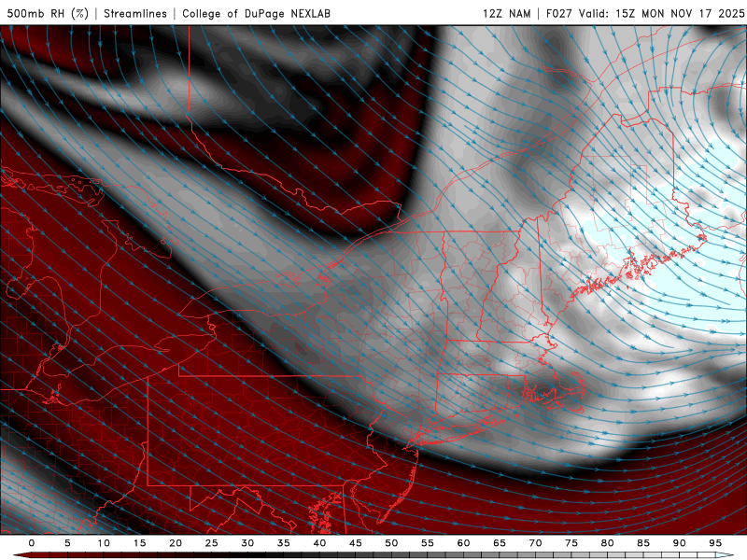Screen dimensions: 747x560
Task: Click the '45' value on the color scale
Action: click(356, 543)
